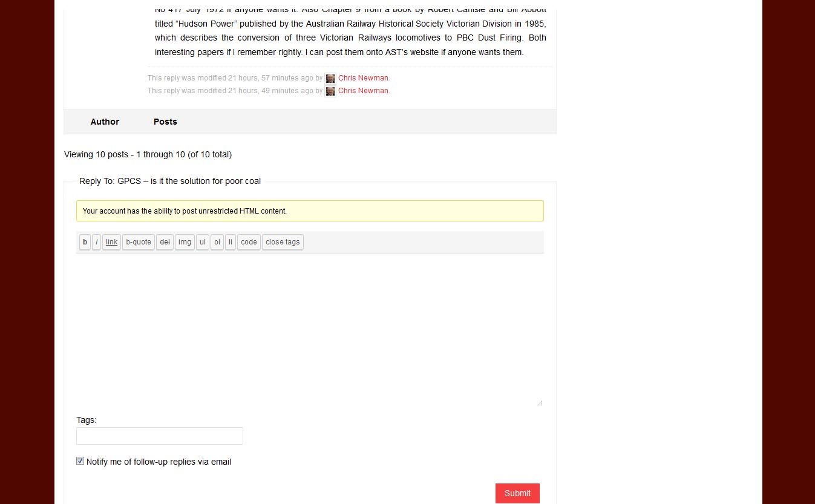
Task: Insert a hyperlink using the link button
Action: click(111, 242)
